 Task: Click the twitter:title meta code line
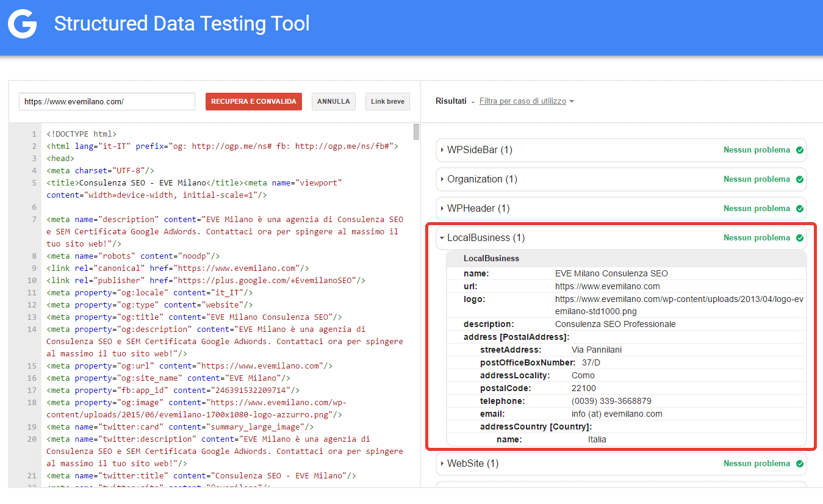pyautogui.click(x=201, y=476)
